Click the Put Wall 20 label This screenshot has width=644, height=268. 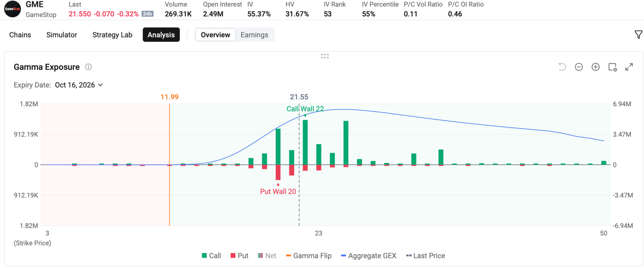[278, 192]
